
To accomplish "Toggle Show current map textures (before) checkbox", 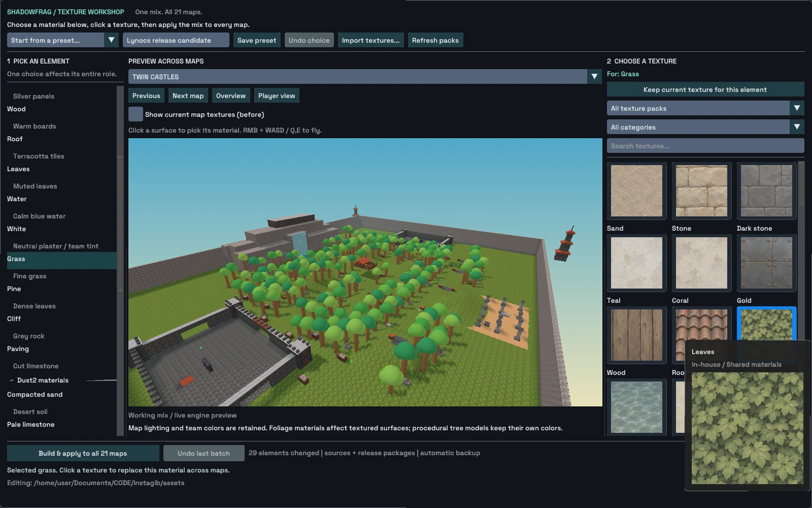I will pyautogui.click(x=136, y=114).
